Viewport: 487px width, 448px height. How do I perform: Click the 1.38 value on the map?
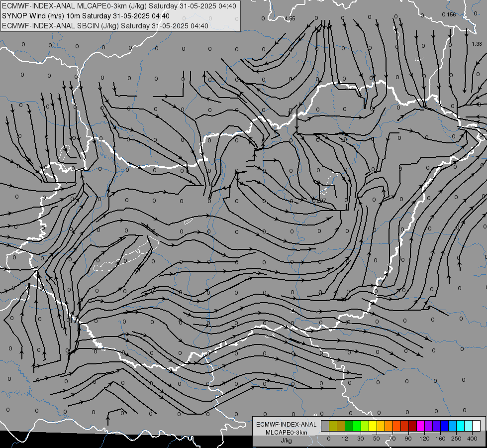pyautogui.click(x=477, y=44)
